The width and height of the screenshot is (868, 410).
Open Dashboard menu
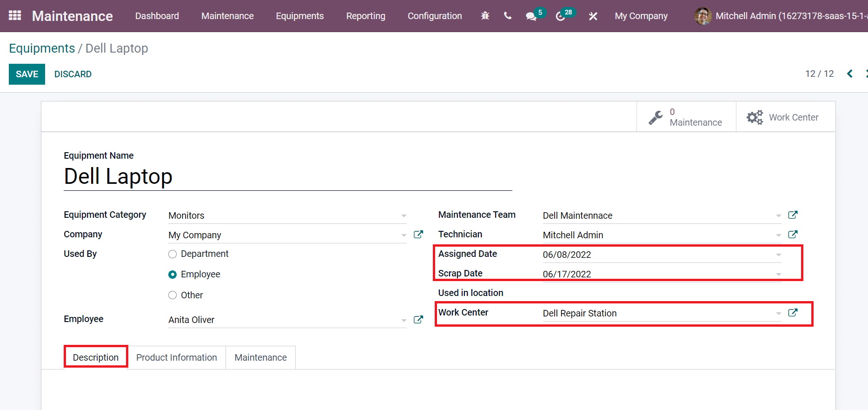(x=157, y=16)
